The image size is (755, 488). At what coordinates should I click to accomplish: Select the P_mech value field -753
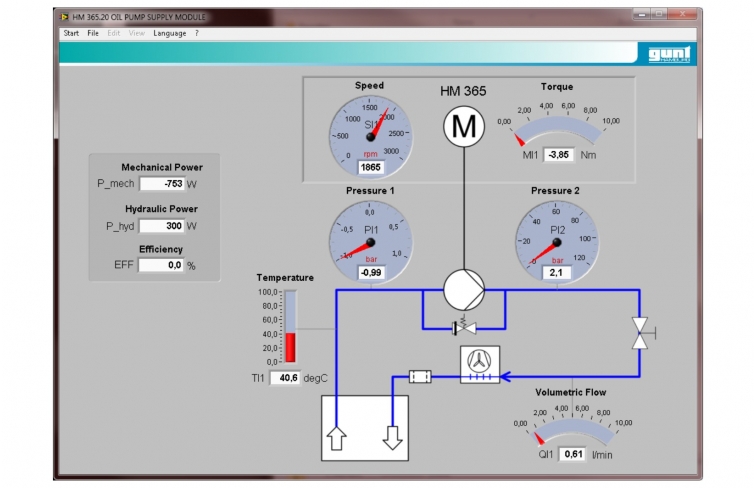(162, 184)
